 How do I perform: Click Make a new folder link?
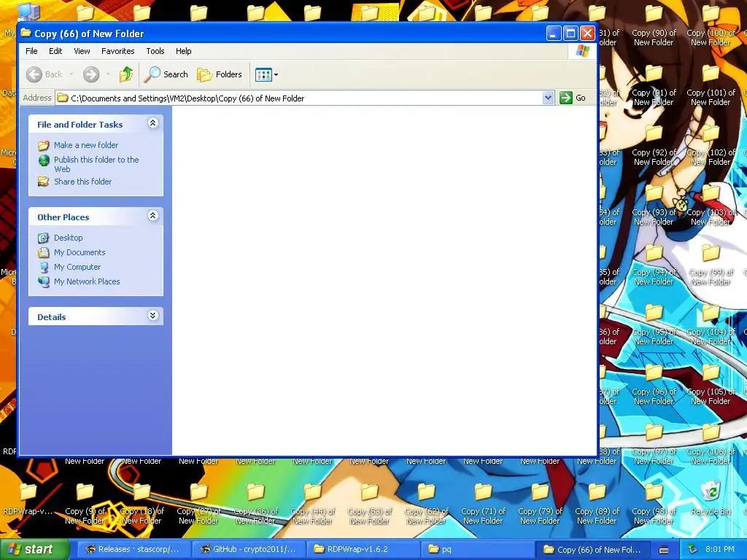(x=86, y=145)
